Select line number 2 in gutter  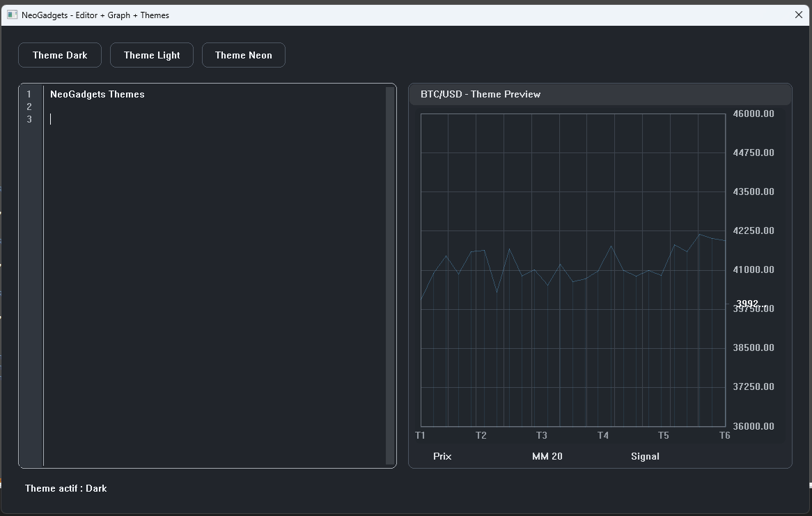29,107
